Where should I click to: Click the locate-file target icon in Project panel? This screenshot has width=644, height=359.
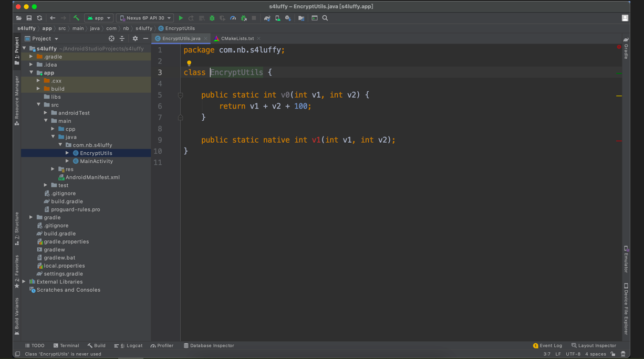tap(111, 38)
